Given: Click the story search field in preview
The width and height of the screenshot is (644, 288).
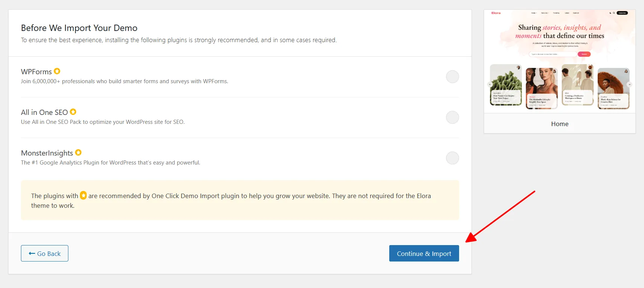Looking at the screenshot, I should pos(552,54).
